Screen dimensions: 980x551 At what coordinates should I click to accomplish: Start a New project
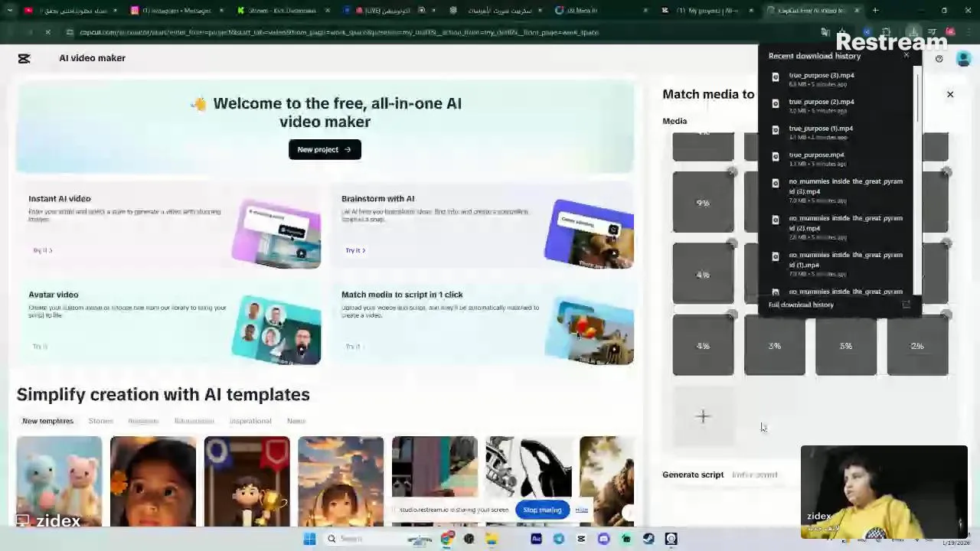point(325,149)
